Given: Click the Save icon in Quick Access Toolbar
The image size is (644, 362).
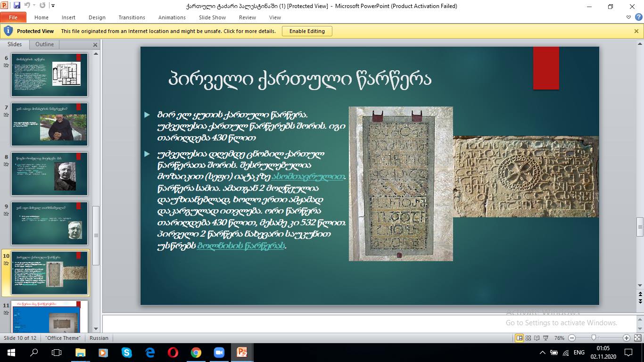Looking at the screenshot, I should click(x=17, y=6).
